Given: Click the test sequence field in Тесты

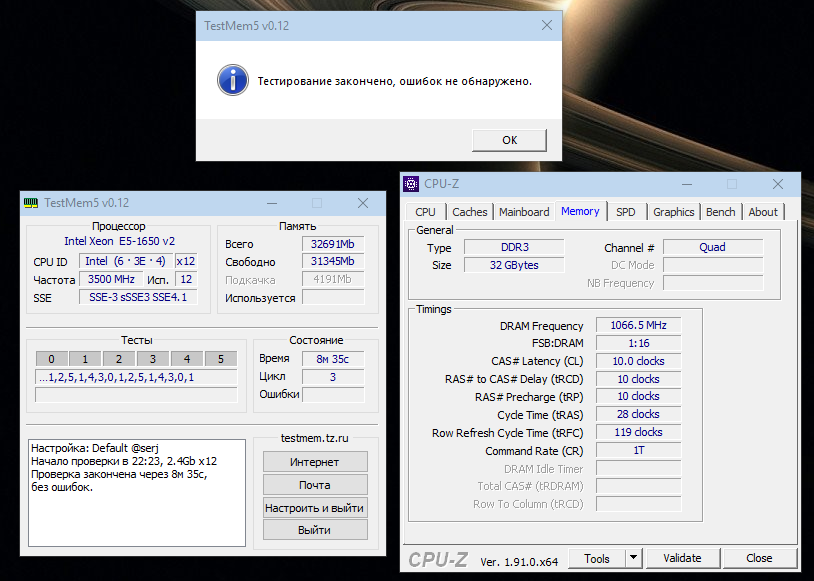Looking at the screenshot, I should (136, 377).
